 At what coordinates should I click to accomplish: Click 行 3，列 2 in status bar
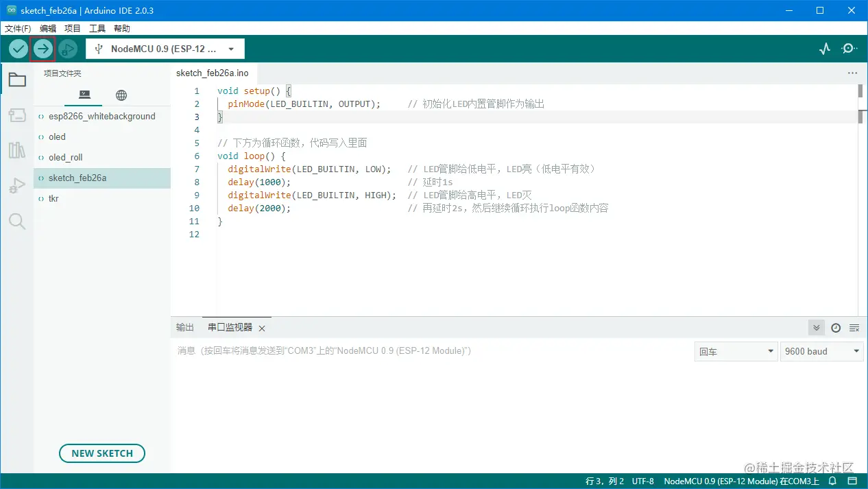605,481
